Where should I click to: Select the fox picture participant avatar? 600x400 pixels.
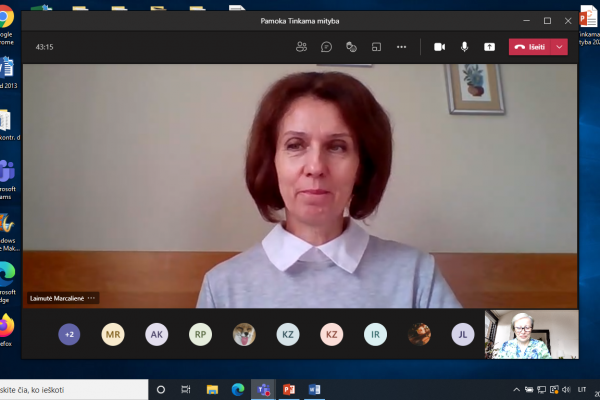tap(244, 335)
